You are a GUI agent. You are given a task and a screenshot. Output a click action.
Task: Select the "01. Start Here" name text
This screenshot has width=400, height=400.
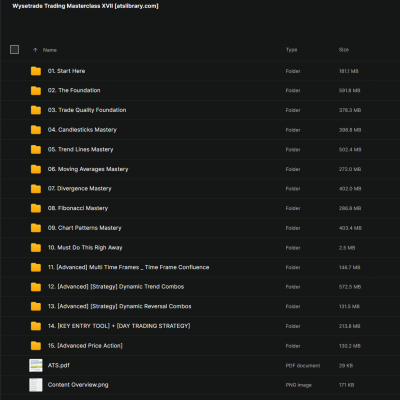[66, 71]
